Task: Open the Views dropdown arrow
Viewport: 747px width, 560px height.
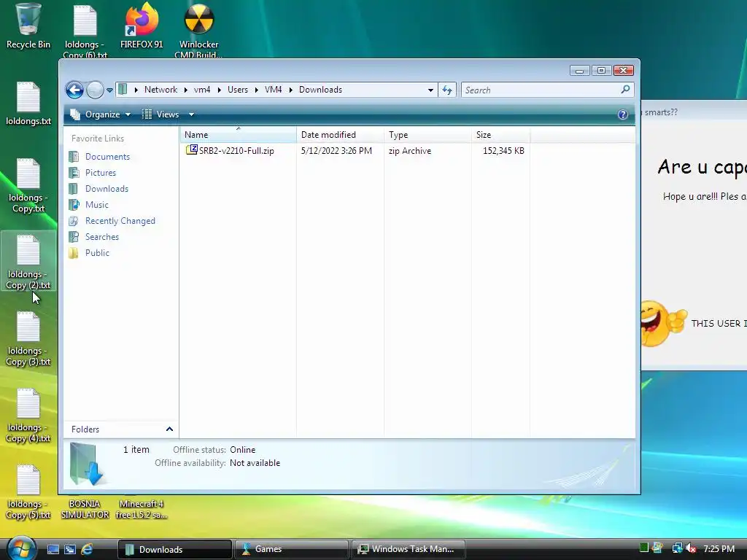Action: pyautogui.click(x=191, y=114)
